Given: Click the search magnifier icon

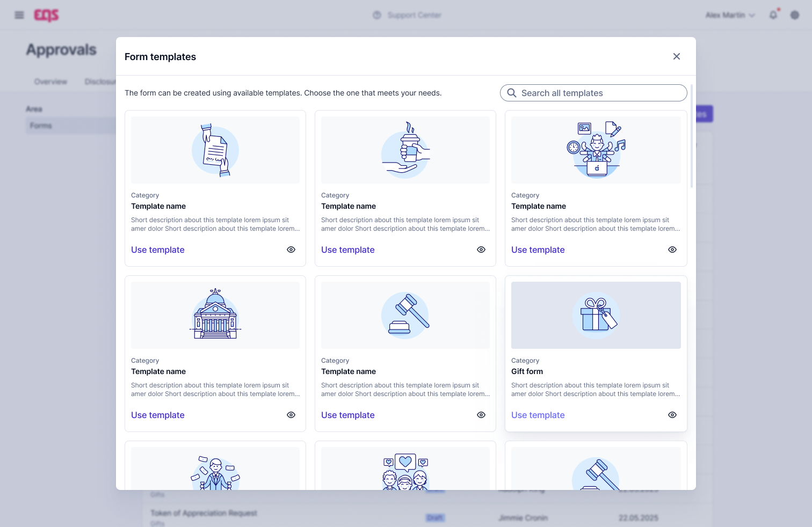Looking at the screenshot, I should click(x=512, y=93).
